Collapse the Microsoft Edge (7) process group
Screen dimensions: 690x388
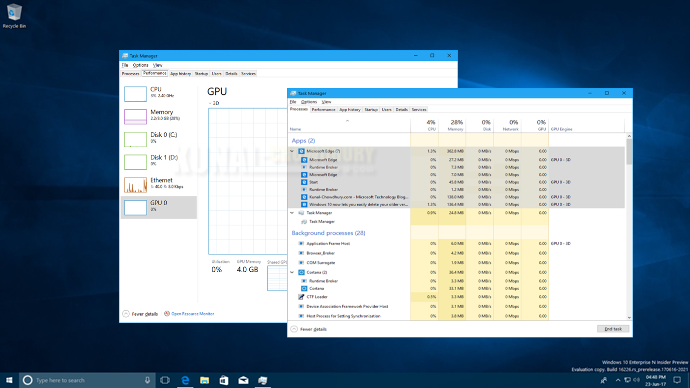click(292, 151)
